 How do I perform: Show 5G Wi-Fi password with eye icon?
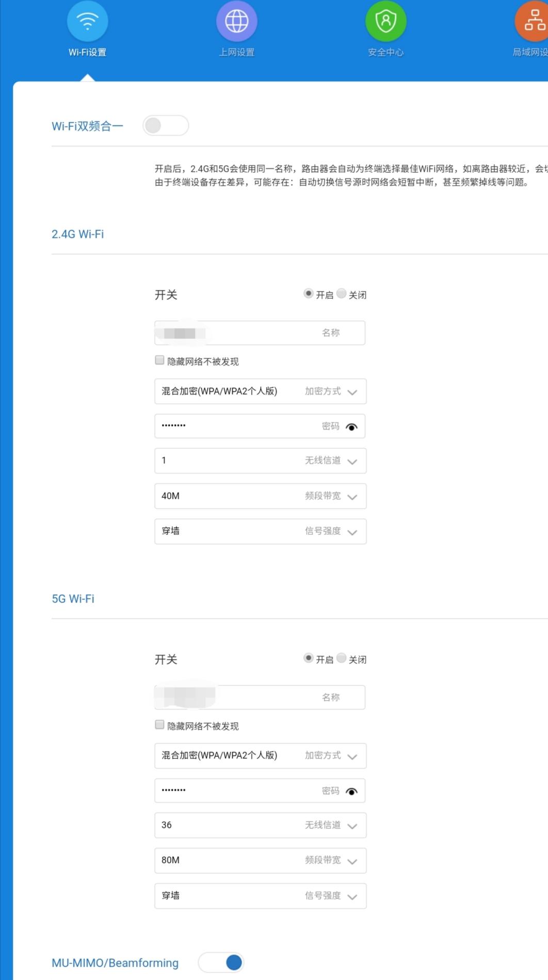pyautogui.click(x=351, y=791)
